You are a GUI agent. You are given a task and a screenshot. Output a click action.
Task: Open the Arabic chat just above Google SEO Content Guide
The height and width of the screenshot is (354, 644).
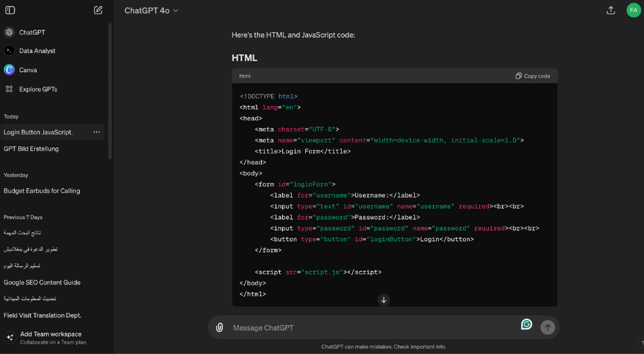click(22, 266)
